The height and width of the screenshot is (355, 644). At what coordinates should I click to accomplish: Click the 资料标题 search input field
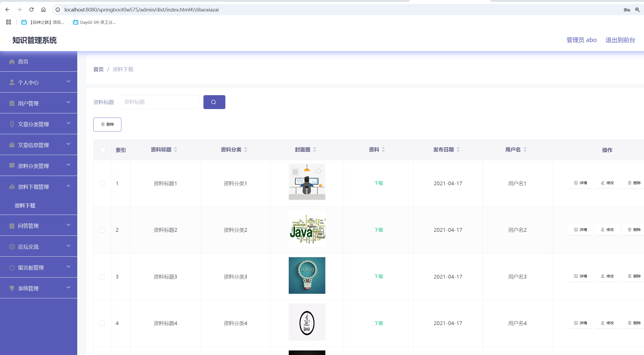pos(159,102)
